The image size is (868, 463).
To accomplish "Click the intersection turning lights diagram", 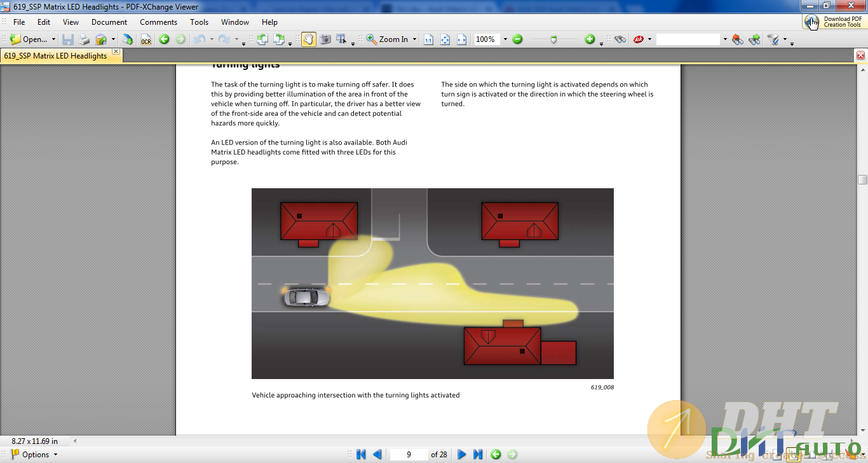I will click(x=433, y=284).
